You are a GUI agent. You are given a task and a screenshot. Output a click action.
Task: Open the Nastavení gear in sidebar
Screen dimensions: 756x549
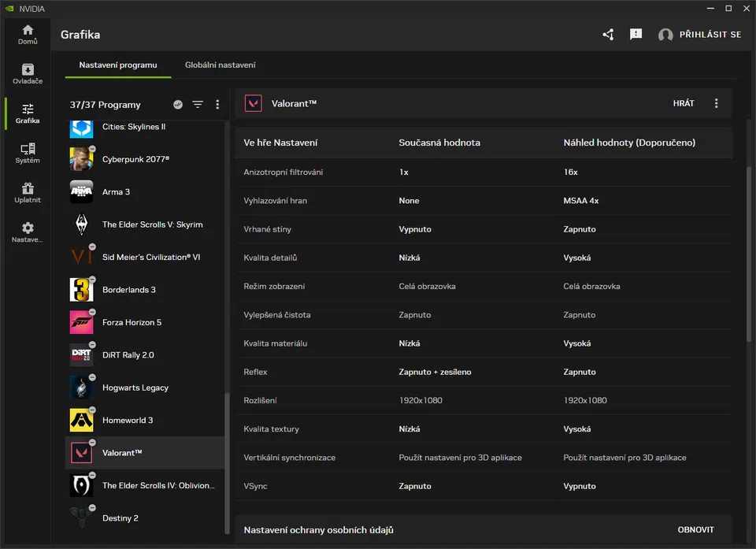28,232
